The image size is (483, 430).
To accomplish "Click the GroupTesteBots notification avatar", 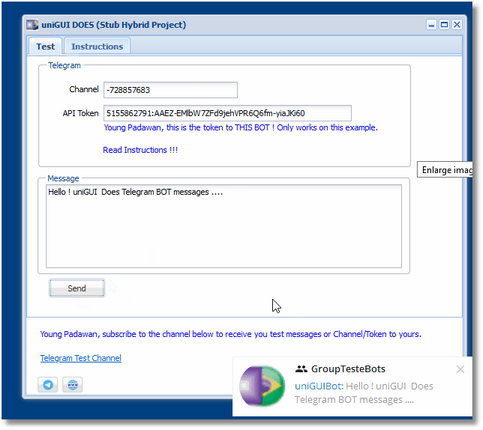I will 262,386.
